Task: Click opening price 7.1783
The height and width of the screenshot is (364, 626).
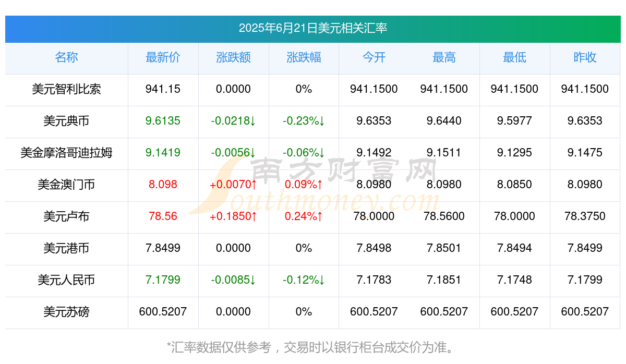Action: tap(374, 280)
